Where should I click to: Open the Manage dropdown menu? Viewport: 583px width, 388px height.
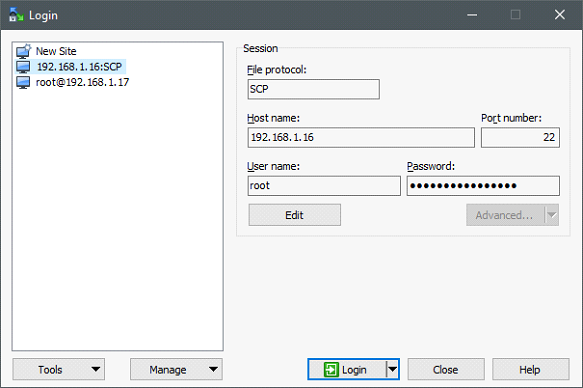[176, 369]
